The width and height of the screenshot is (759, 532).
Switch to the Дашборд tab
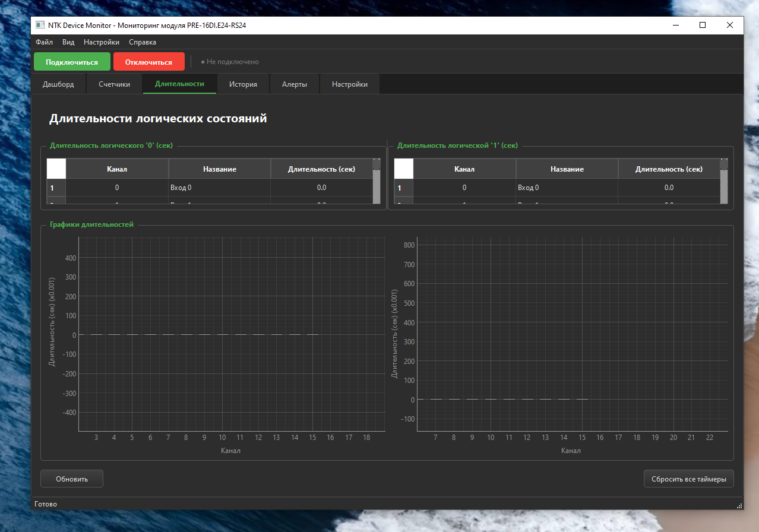pos(58,84)
